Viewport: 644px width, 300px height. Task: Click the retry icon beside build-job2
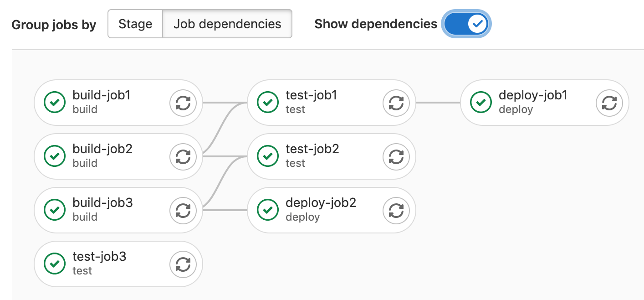(184, 156)
